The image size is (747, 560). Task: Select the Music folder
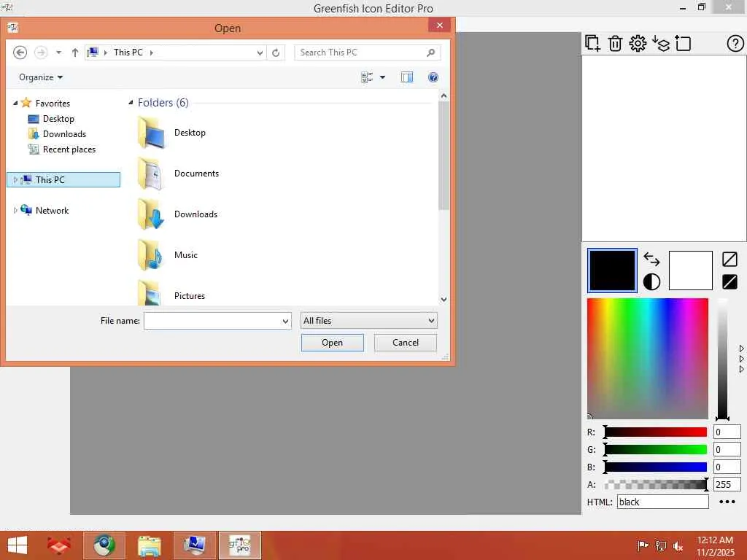[186, 254]
